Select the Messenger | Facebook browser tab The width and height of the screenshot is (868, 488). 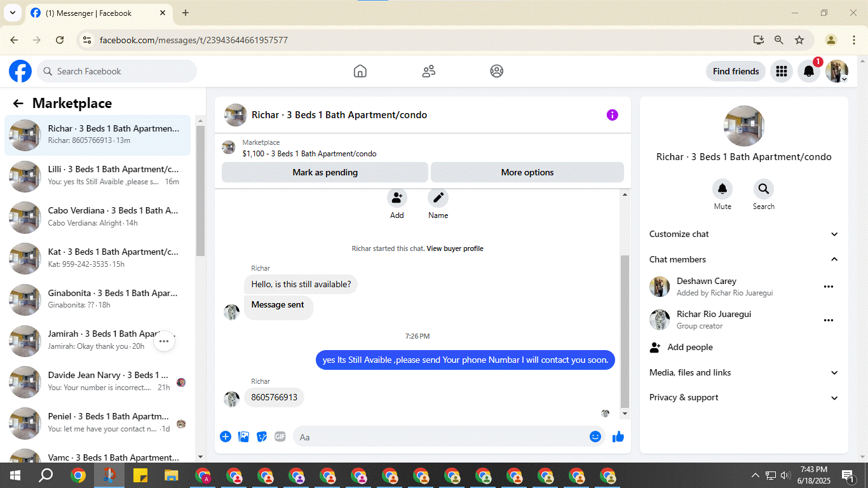tap(99, 13)
